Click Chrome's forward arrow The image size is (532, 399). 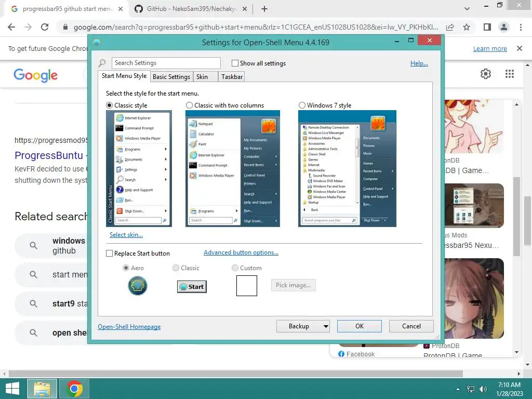click(28, 27)
